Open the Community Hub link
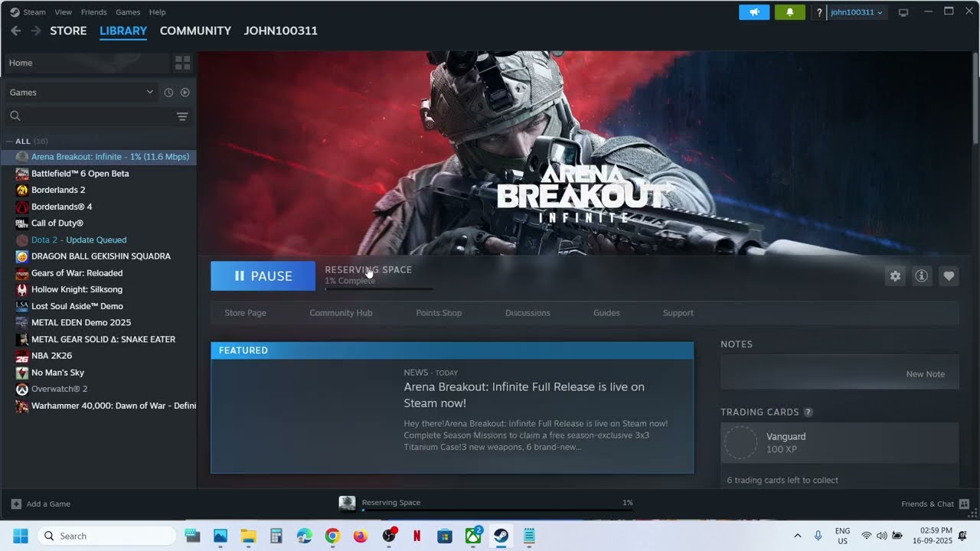Screen dimensions: 980x551 click(x=341, y=313)
